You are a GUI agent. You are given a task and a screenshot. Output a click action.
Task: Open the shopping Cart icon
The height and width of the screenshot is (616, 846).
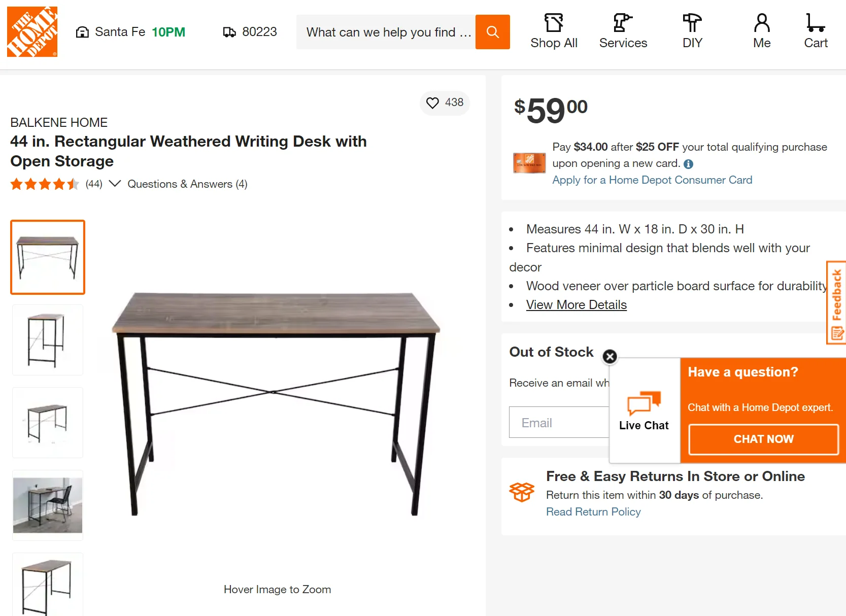point(815,23)
